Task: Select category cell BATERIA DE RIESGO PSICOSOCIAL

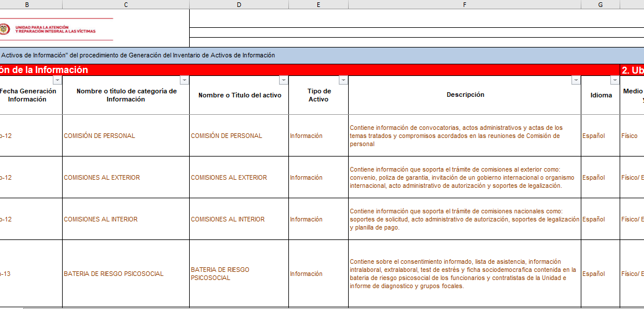Action: [x=126, y=274]
